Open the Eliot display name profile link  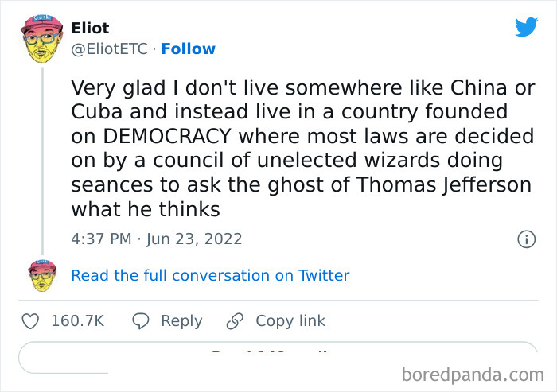click(x=91, y=28)
